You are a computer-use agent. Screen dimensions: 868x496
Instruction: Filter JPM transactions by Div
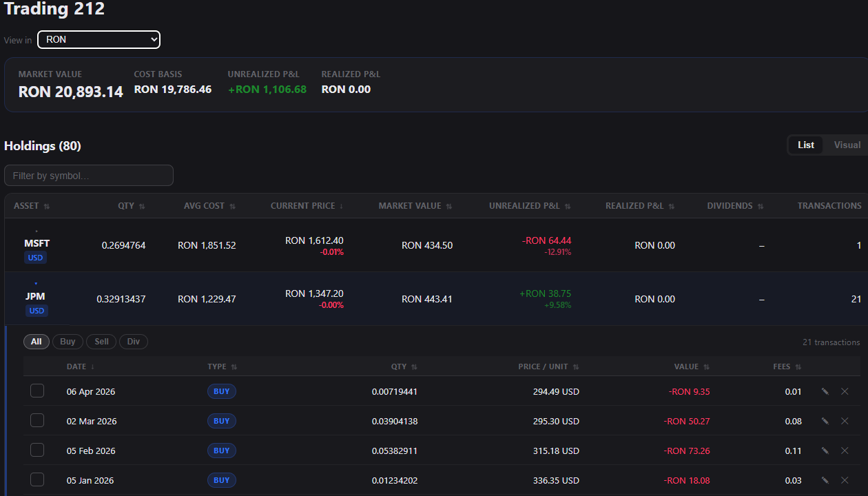point(134,342)
